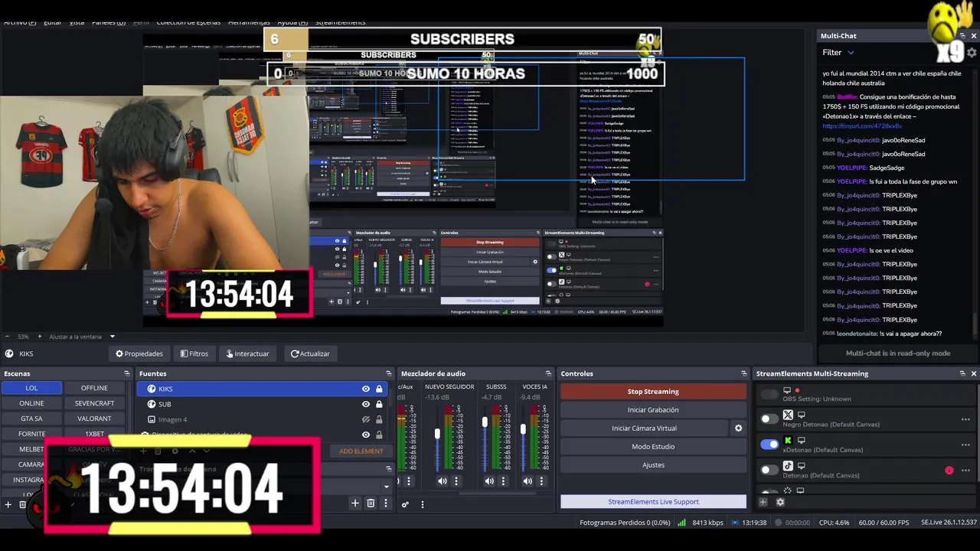
Task: Switch to GTA SA scene
Action: coord(31,419)
